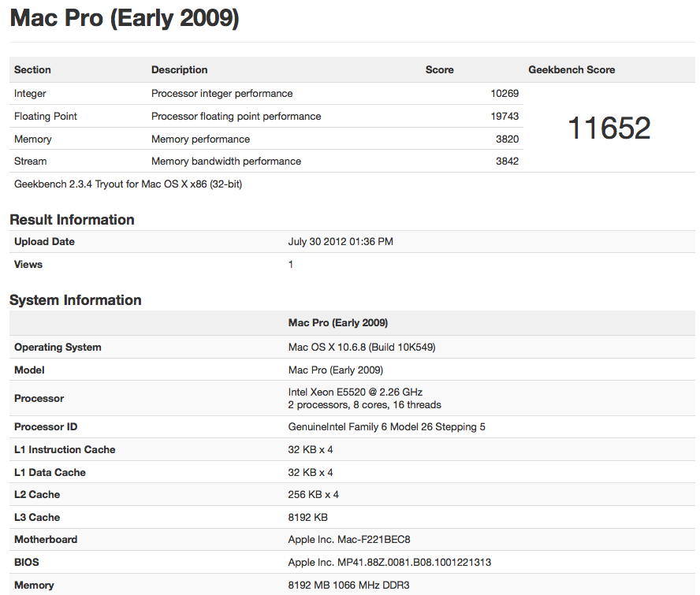Image resolution: width=700 pixels, height=595 pixels.
Task: Select the 'Model' label
Action: 29,370
